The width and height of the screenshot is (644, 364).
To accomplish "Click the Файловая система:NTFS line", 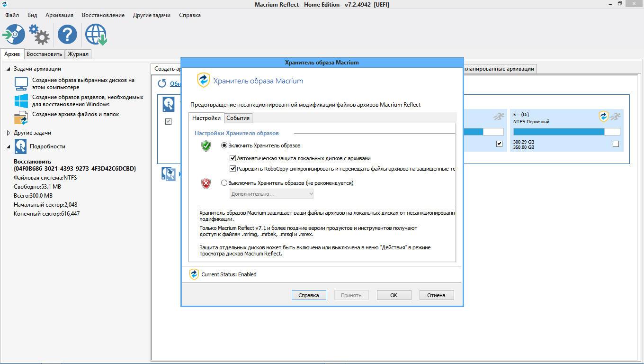I will click(45, 178).
